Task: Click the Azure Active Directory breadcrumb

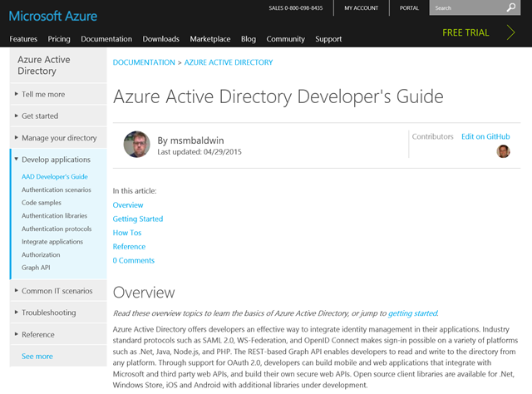Action: [229, 62]
